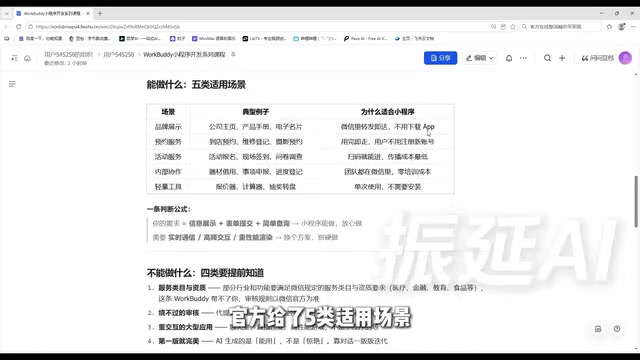
Task: Open a new browser tab
Action: click(100, 13)
